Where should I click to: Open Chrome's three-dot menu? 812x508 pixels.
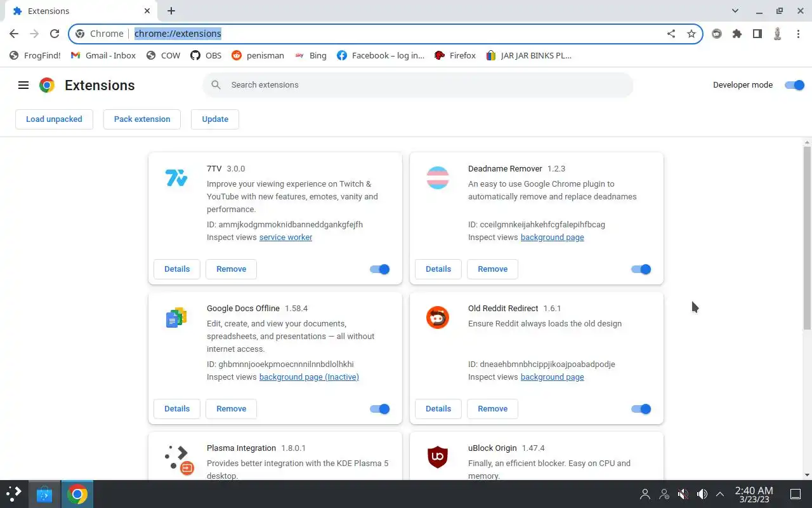(x=798, y=34)
